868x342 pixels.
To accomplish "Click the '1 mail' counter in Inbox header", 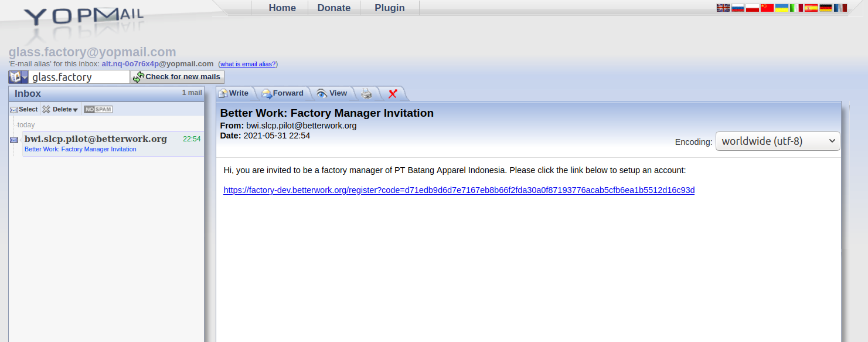I will (x=192, y=93).
